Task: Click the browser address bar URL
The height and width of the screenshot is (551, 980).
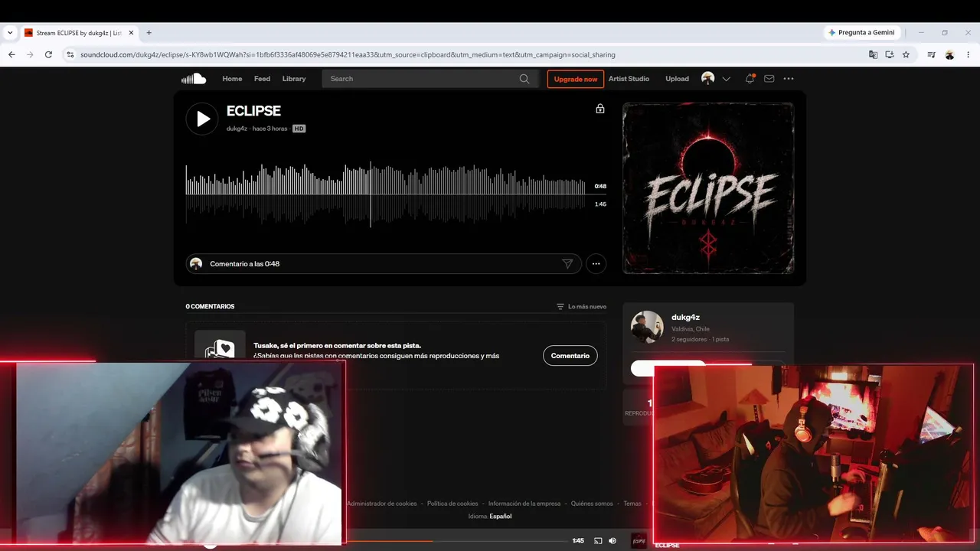Action: coord(348,55)
